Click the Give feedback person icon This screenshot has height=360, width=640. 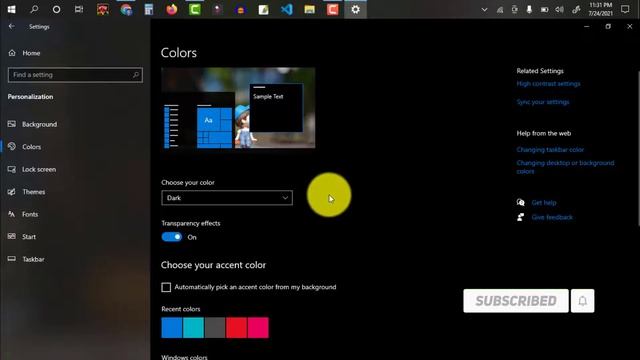point(520,217)
